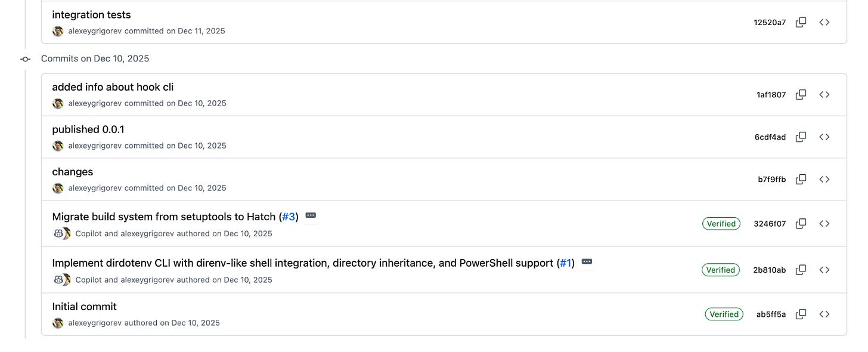Screen dimensions: 868x352
Task: Copy full SHA for commit 3246f07
Action: [801, 223]
